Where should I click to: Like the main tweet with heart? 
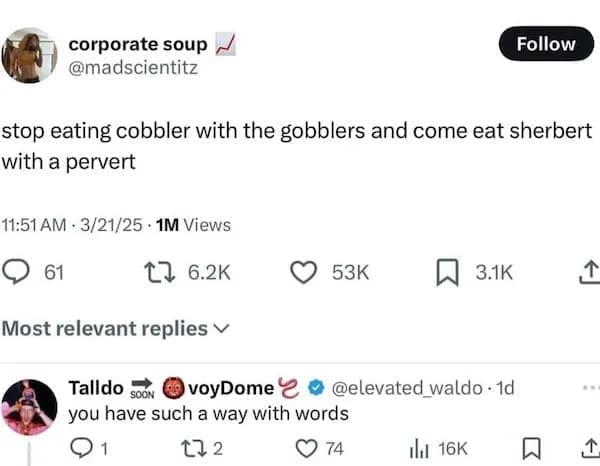[306, 270]
